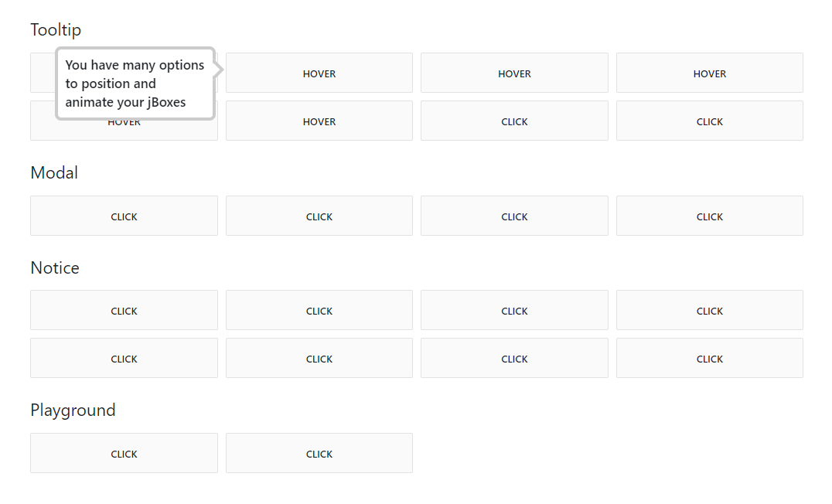Trigger the fourth Notice button in the top row
The height and width of the screenshot is (504, 832).
709,310
